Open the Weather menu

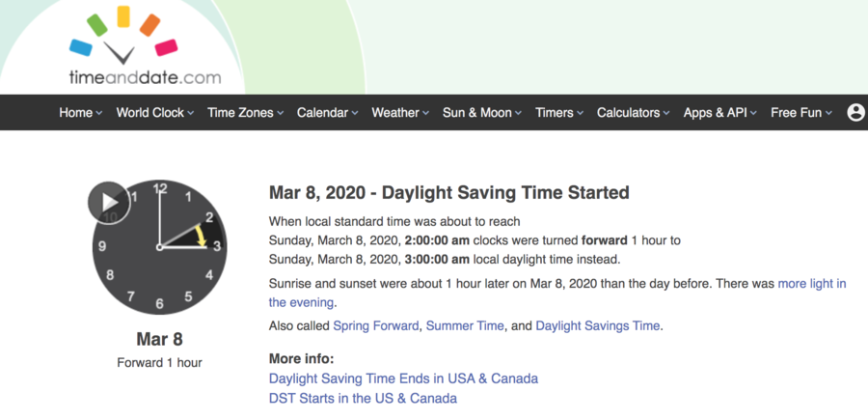pyautogui.click(x=400, y=112)
